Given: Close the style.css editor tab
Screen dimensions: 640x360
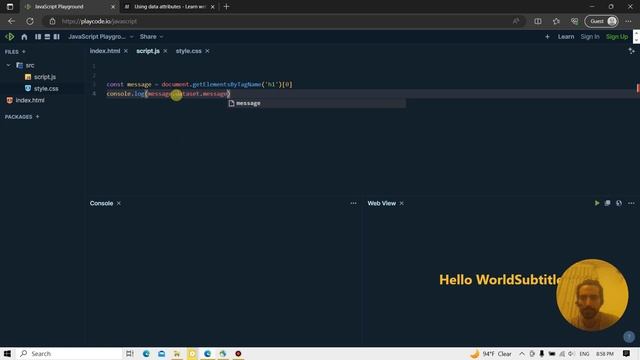Looking at the screenshot, I should [x=207, y=51].
